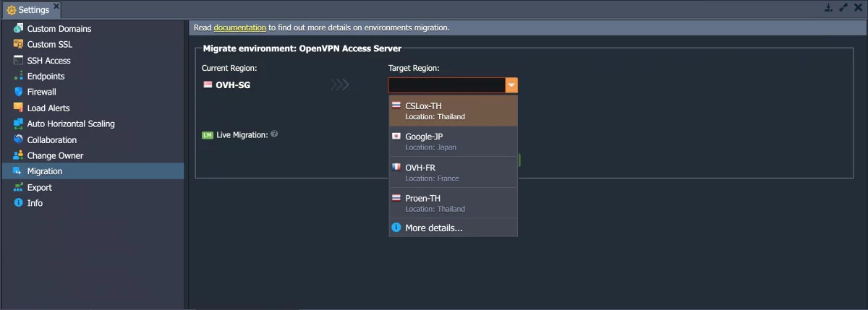Choose CSLox-TH Thailand as target region

[x=454, y=111]
